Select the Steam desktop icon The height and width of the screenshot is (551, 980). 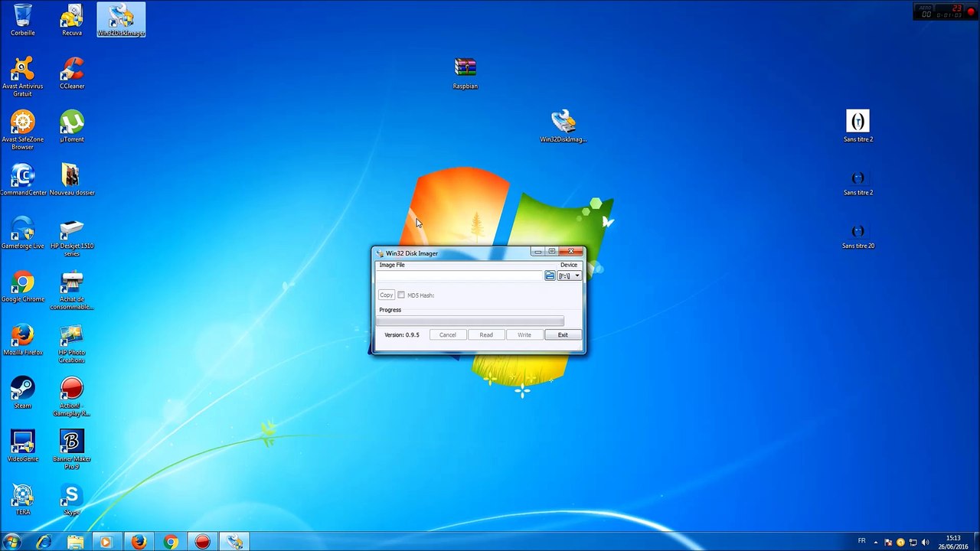pyautogui.click(x=23, y=393)
